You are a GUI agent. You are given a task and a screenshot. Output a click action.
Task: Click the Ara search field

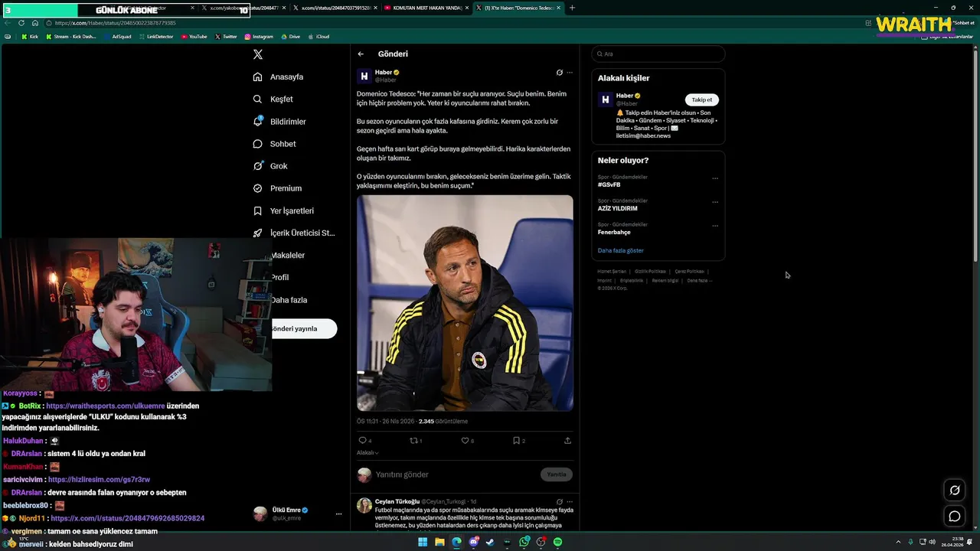click(658, 54)
